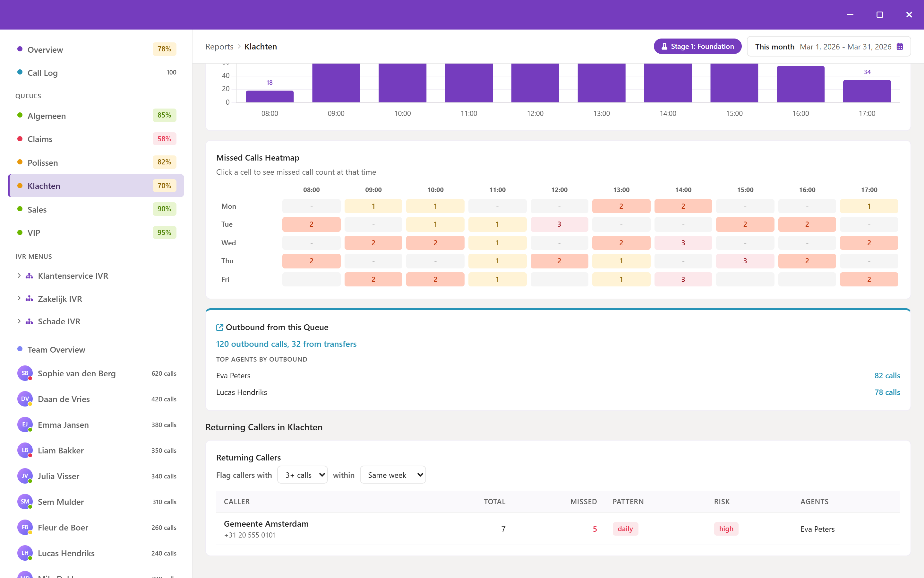Click the Klantenservice IVR tree icon
This screenshot has width=924, height=578.
tap(30, 276)
